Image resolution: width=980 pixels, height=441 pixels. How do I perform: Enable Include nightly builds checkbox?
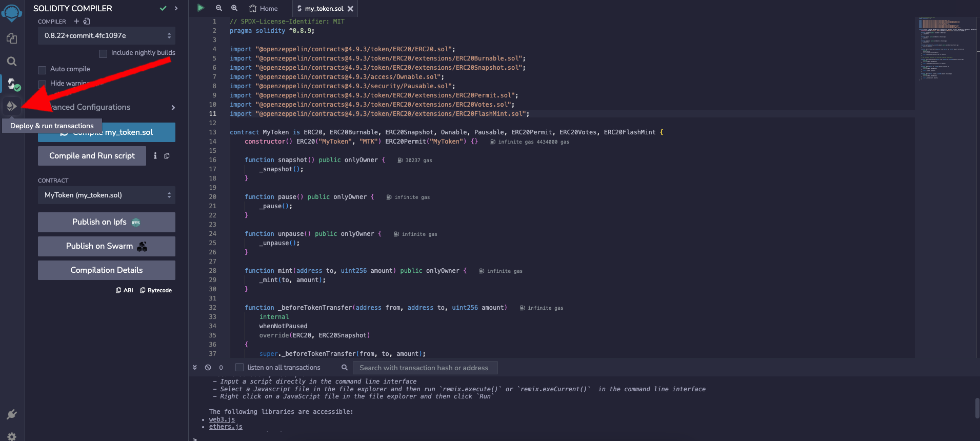pos(103,53)
